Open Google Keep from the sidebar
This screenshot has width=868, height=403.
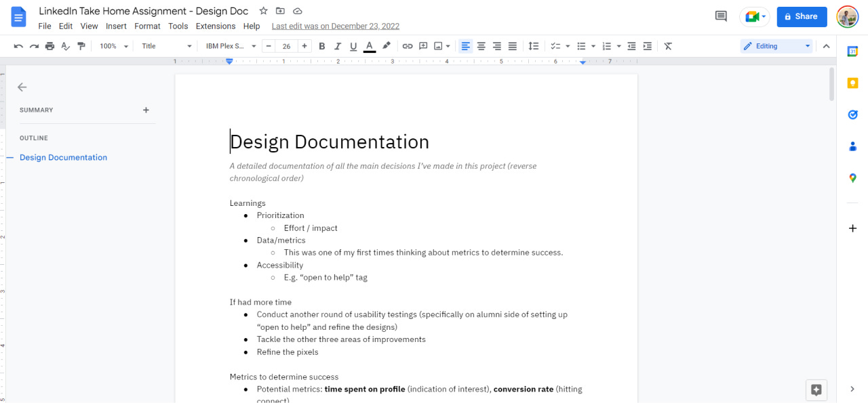coord(852,83)
